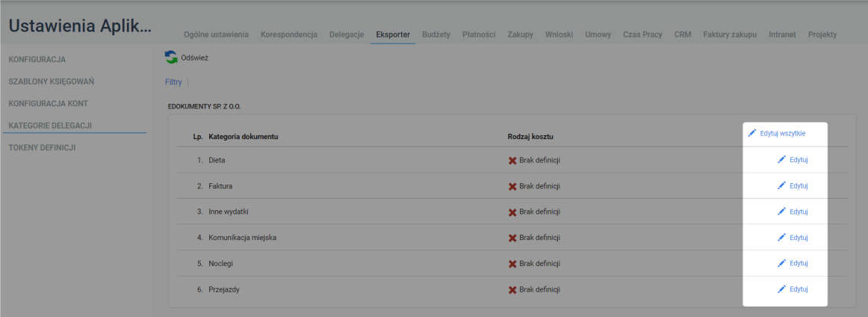
Task: Click the red X icon in the Dieta row
Action: click(512, 161)
